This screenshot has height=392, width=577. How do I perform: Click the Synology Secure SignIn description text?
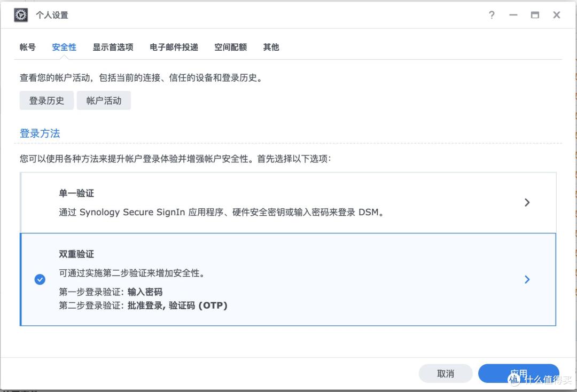click(222, 212)
